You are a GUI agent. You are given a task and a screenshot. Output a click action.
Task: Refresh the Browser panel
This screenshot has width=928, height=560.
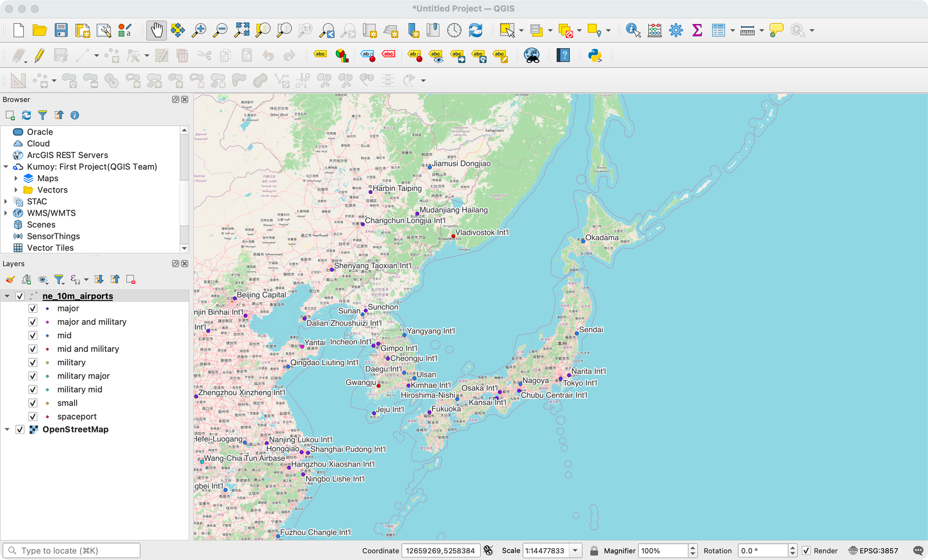[26, 115]
